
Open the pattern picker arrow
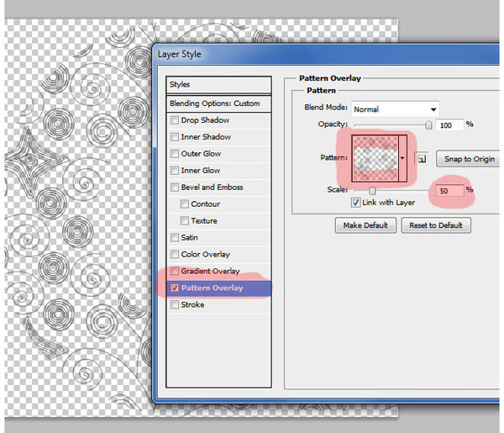click(402, 158)
